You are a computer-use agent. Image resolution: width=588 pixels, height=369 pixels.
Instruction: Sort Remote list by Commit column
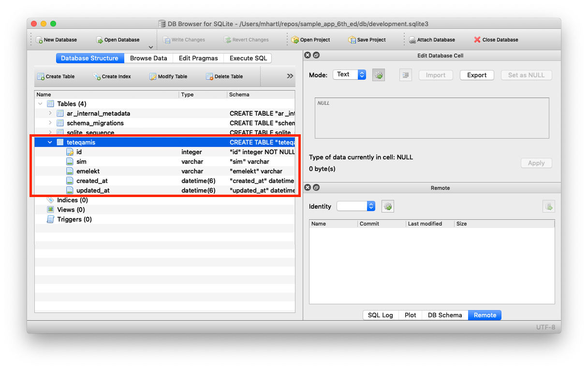[382, 224]
